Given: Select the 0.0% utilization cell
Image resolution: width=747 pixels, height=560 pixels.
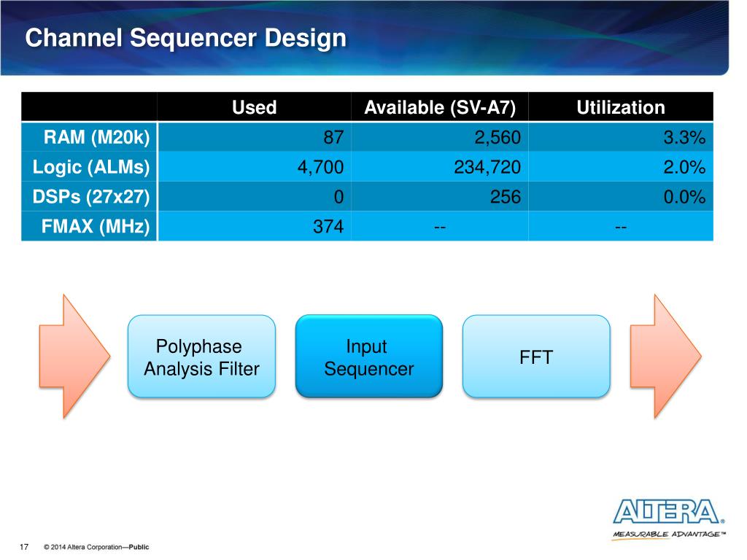Looking at the screenshot, I should click(x=621, y=196).
